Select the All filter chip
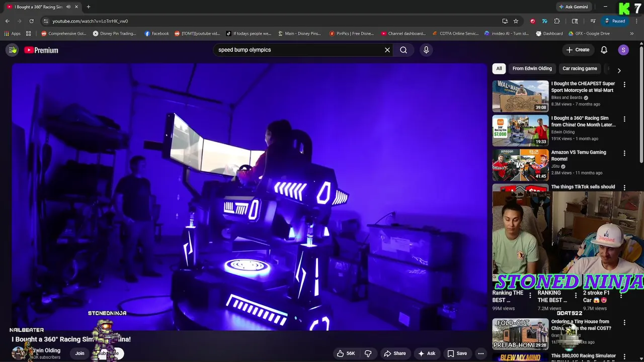644x362 pixels. point(499,68)
